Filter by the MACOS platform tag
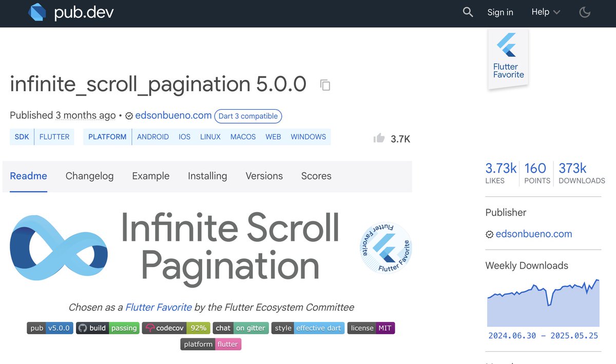This screenshot has height=364, width=616. click(243, 137)
